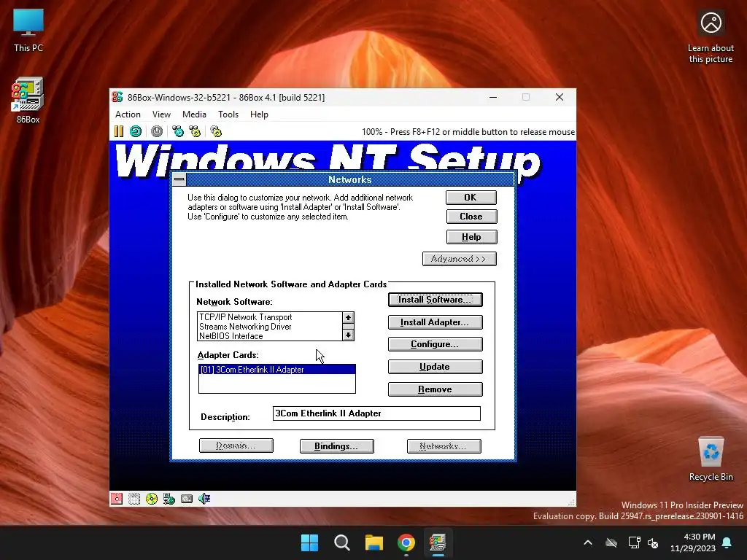The image size is (747, 560).
Task: Show hidden tray icons chevron
Action: [588, 542]
